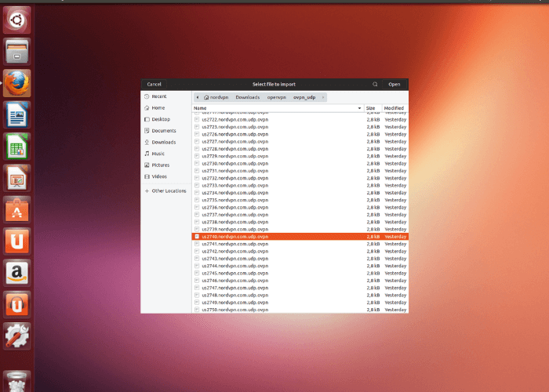Jump to openvpn folder in path bar
Viewport: 549px width, 392px height.
pyautogui.click(x=277, y=97)
